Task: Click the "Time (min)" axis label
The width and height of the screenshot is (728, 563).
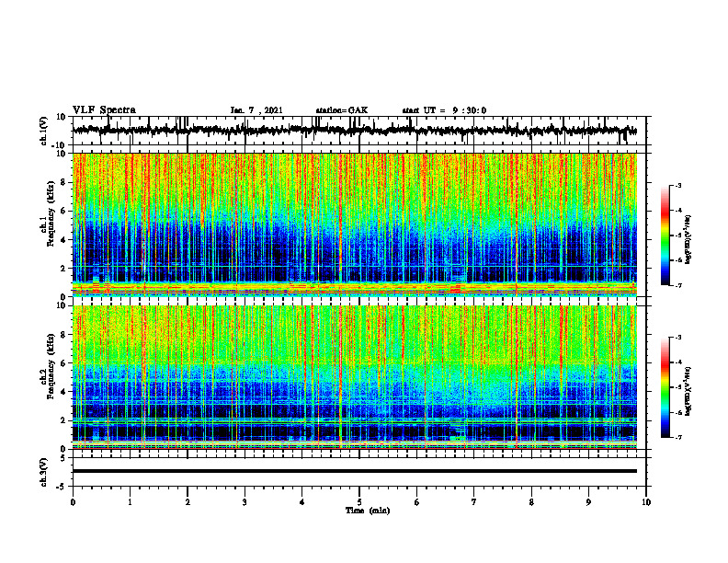Action: click(x=368, y=511)
